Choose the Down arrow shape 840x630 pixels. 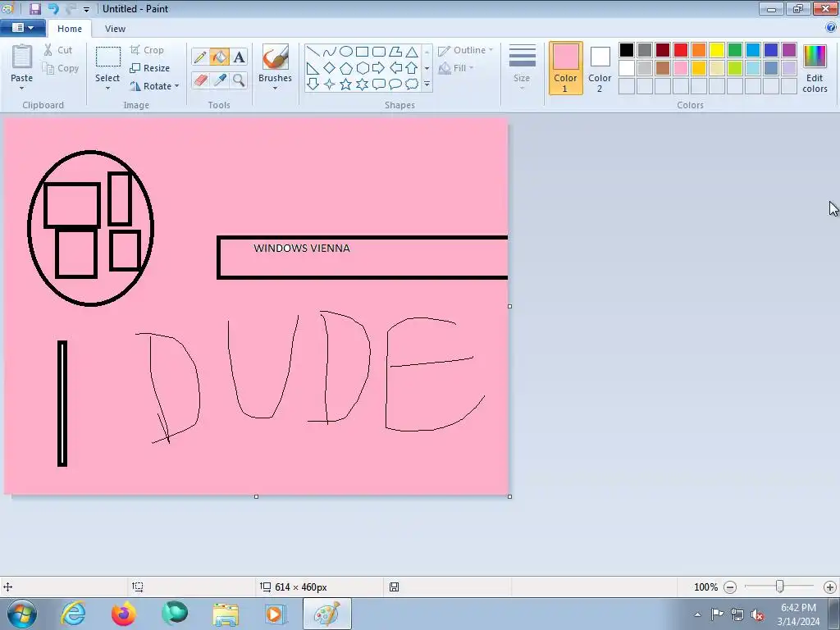click(x=313, y=84)
